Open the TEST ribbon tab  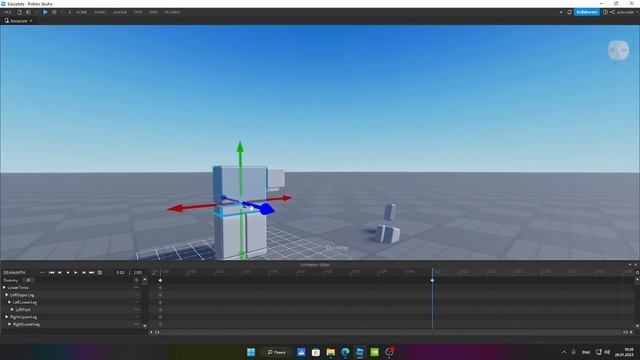click(x=138, y=12)
